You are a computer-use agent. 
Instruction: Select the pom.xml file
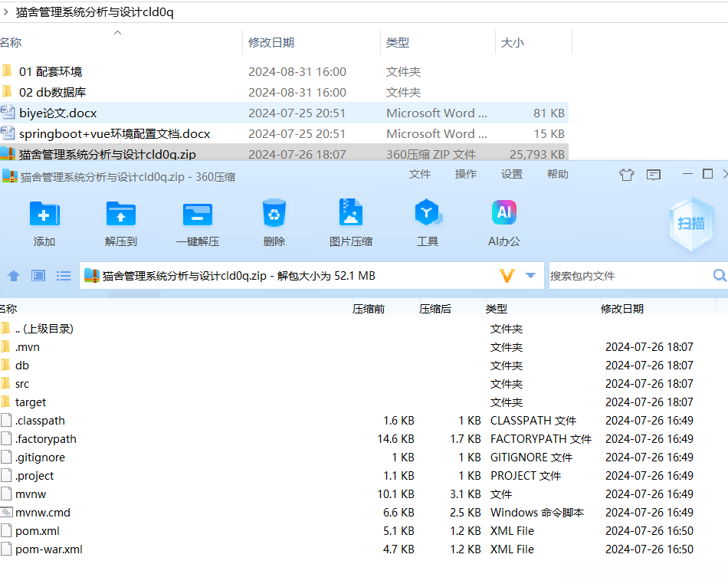tap(364, 531)
